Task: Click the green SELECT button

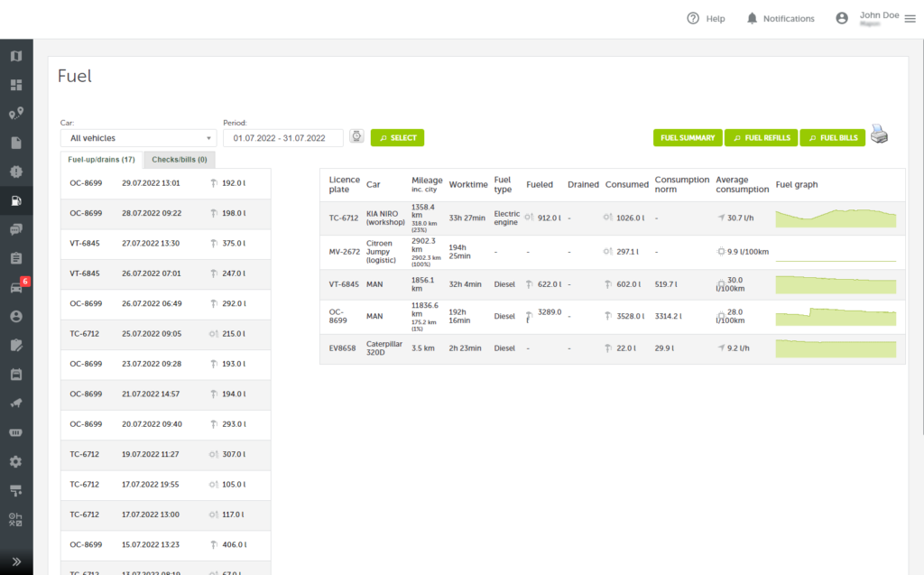Action: click(x=397, y=138)
